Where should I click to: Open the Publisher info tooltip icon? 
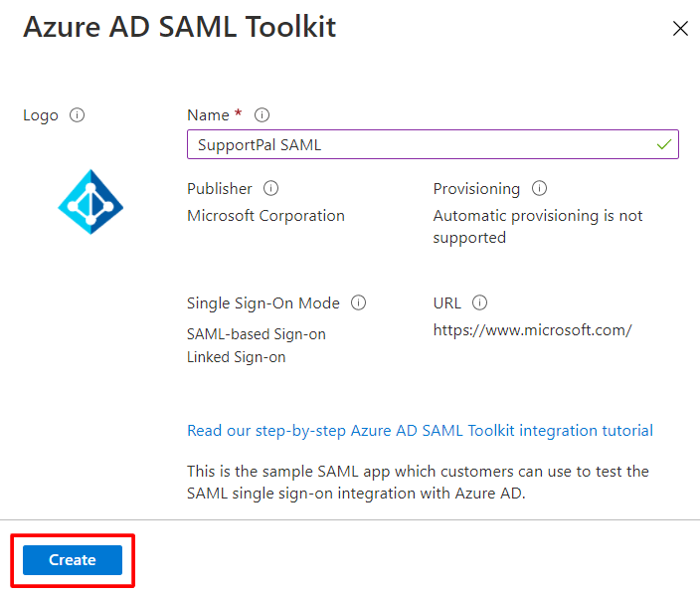click(270, 188)
